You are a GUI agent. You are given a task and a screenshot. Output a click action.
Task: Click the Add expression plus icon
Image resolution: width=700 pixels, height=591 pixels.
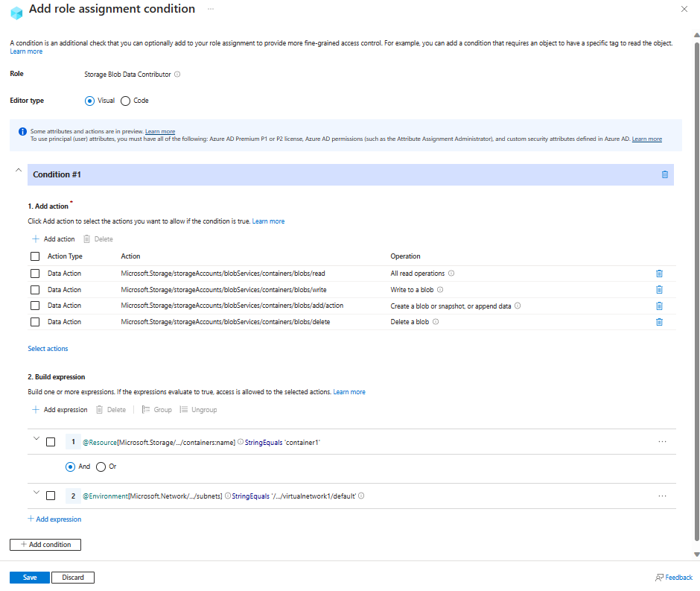click(x=36, y=409)
